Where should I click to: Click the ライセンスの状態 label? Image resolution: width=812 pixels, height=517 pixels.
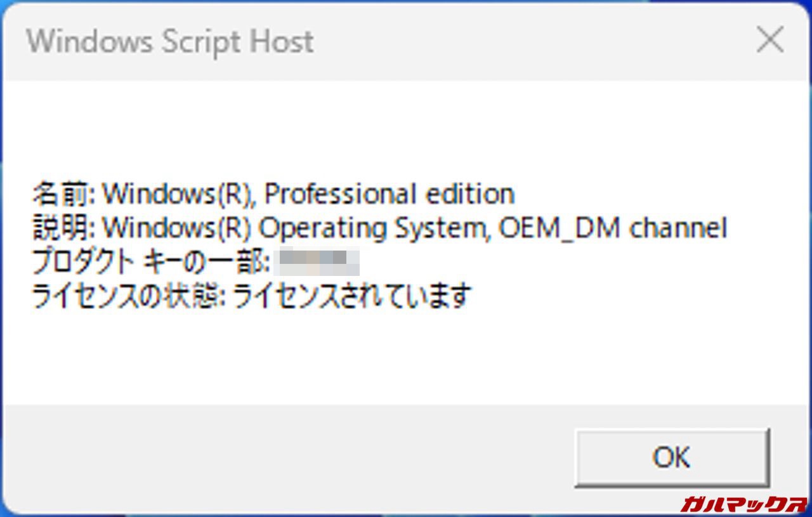coord(127,296)
